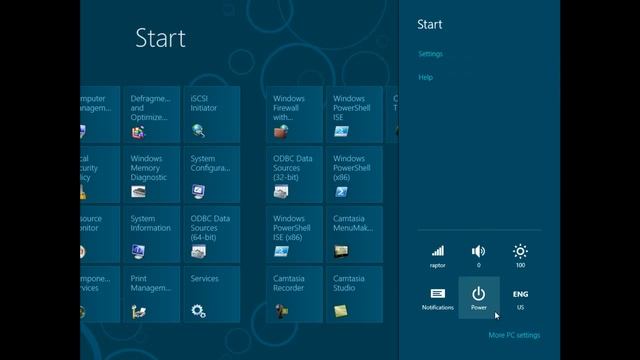Open ODBC Data Sources (64-bit) tile

[x=212, y=234]
